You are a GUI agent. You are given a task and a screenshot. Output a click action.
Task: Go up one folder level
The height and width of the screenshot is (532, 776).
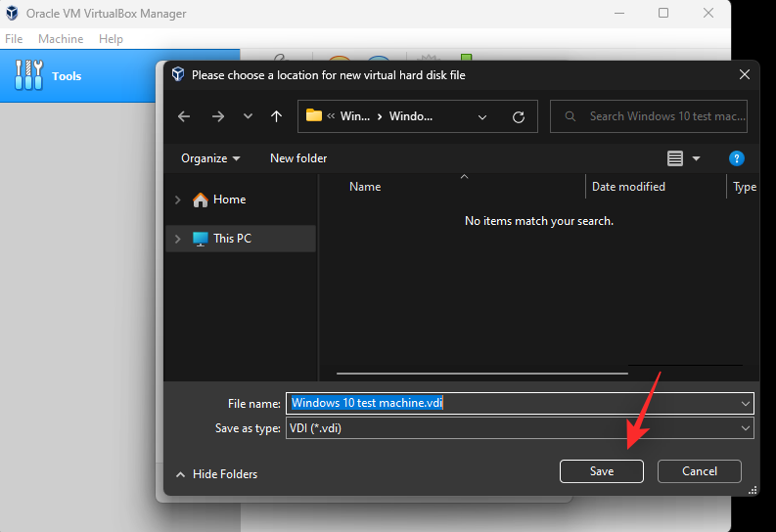pyautogui.click(x=276, y=116)
